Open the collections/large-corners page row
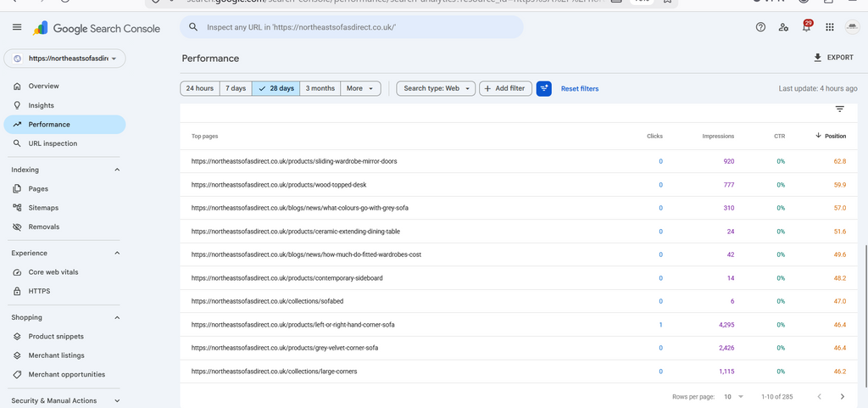This screenshot has width=868, height=408. (x=518, y=371)
